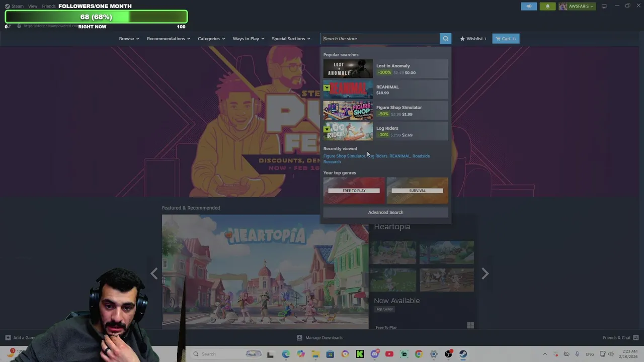Open the Heartopia featured banner image
Viewport: 644px width, 362px height.
[265, 272]
